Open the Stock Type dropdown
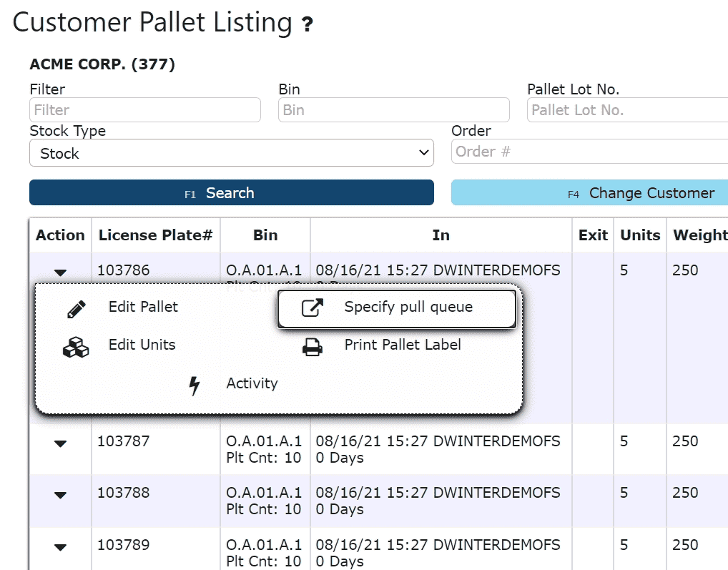 [231, 153]
